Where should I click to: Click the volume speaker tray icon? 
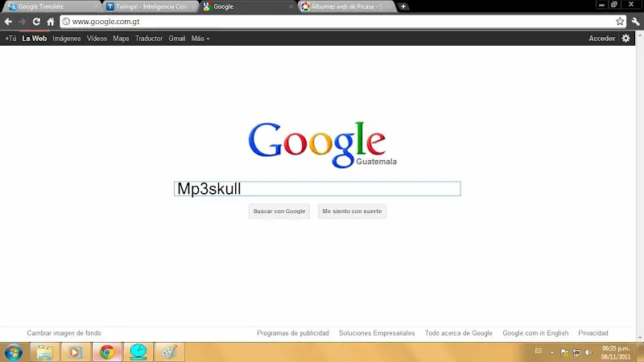[x=588, y=352]
